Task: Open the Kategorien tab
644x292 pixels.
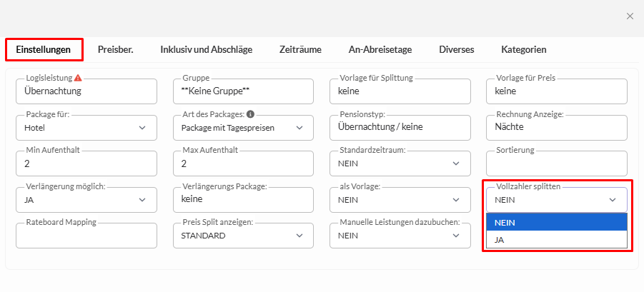Action: click(524, 50)
